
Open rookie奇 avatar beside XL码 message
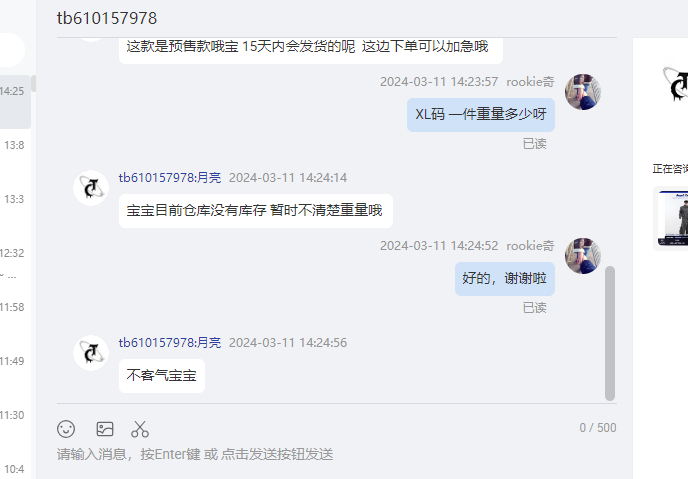(583, 92)
